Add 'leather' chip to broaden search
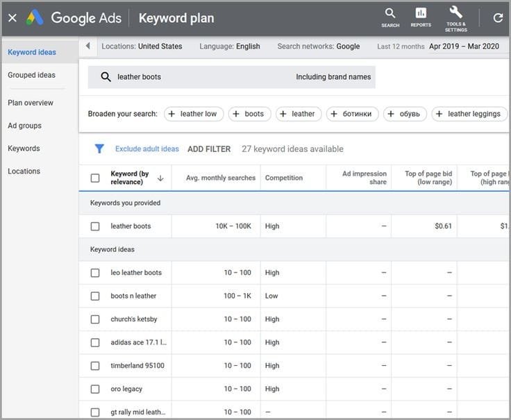Screen dimensions: 511x420 (299, 114)
